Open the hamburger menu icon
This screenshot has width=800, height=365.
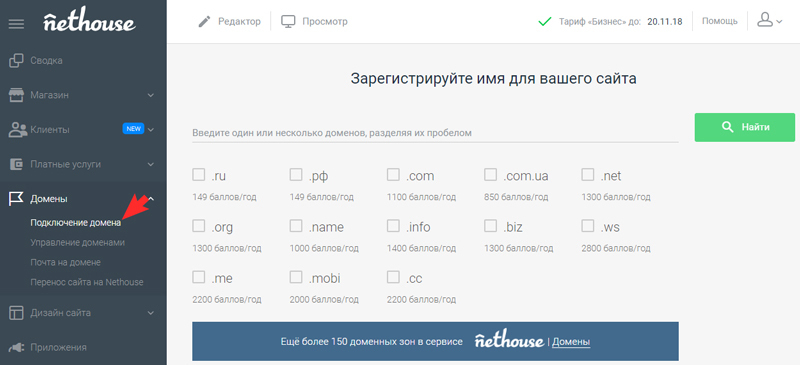tap(16, 24)
